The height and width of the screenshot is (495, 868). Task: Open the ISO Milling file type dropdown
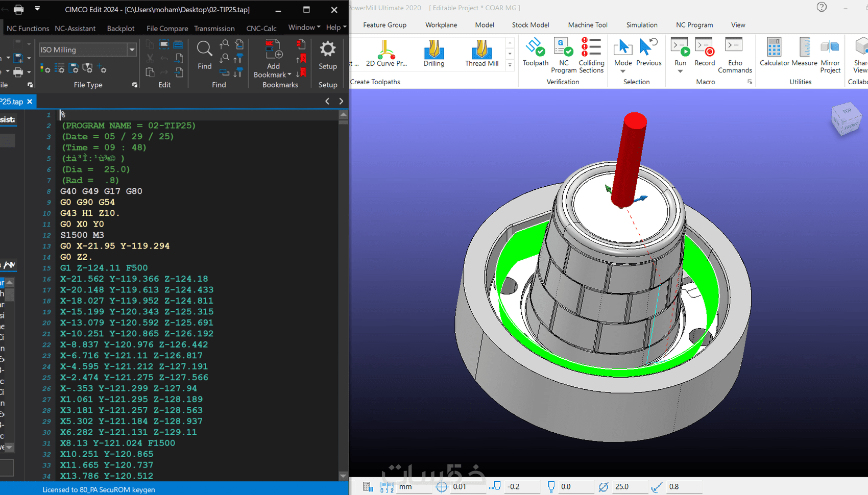click(132, 49)
